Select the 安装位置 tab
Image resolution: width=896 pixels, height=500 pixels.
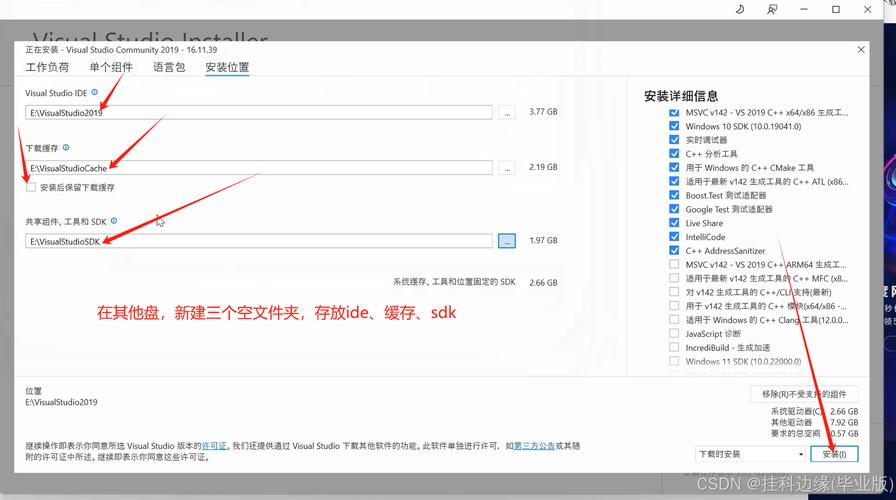coord(227,67)
